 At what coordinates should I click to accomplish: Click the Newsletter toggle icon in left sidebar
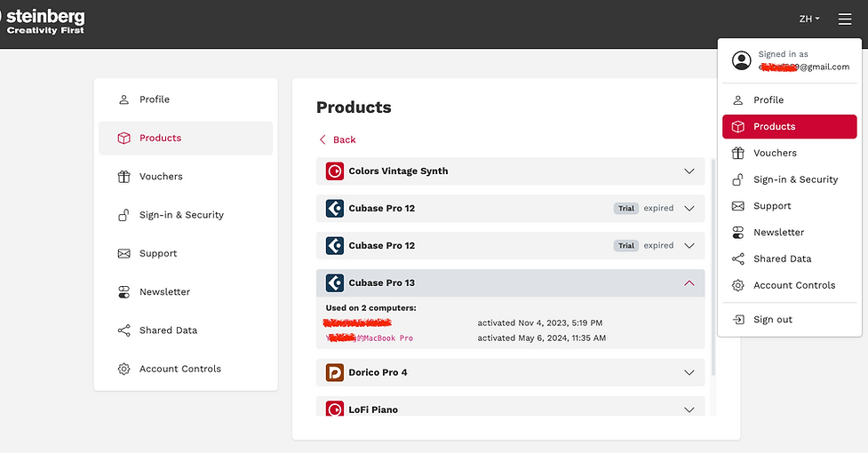click(x=124, y=292)
